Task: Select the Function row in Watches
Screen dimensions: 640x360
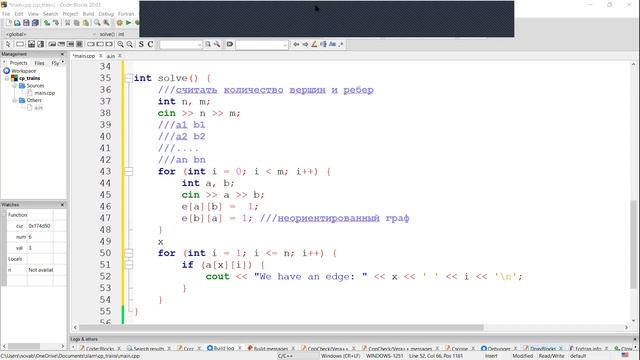Action: [x=33, y=215]
